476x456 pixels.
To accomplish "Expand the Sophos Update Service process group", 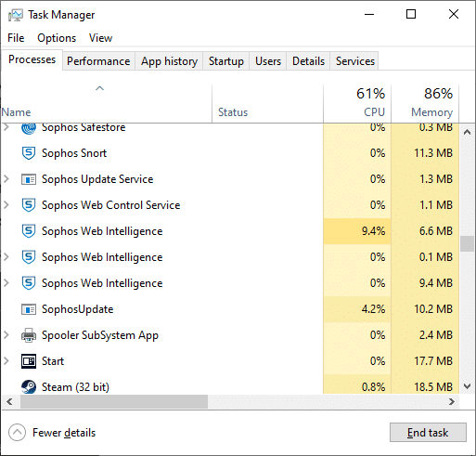I will click(6, 179).
